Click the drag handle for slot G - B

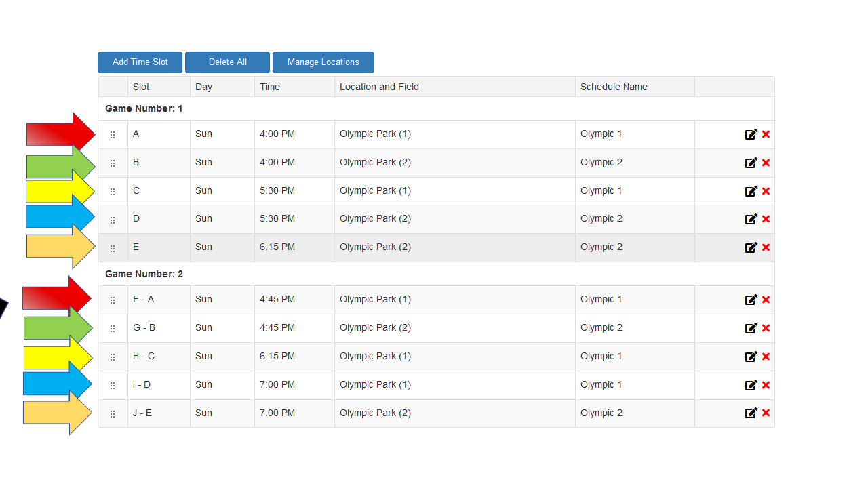pos(113,329)
